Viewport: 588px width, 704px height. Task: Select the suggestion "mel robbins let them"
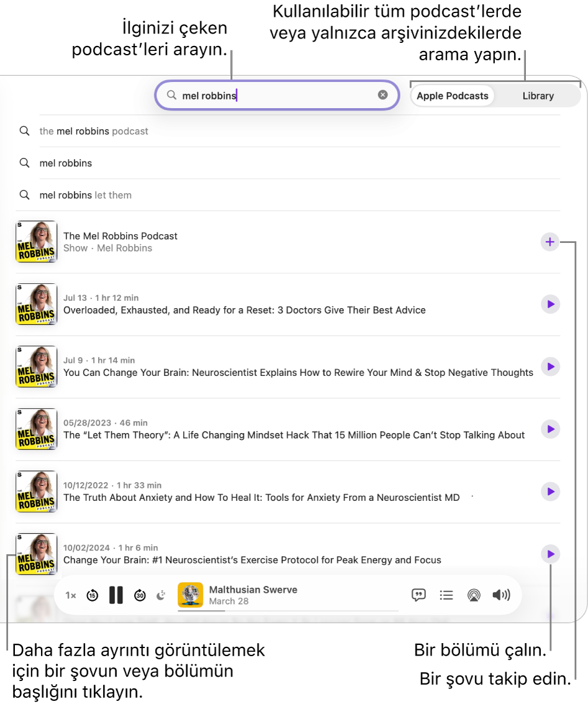click(x=86, y=194)
